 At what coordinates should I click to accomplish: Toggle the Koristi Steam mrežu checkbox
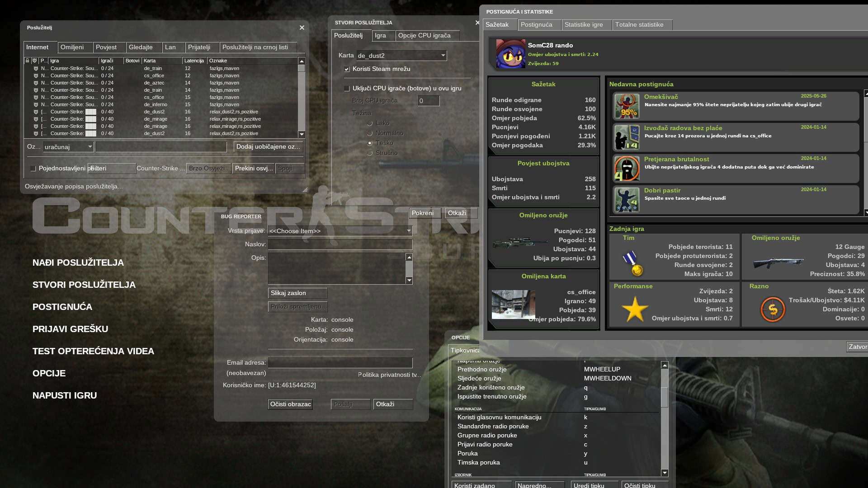click(347, 69)
